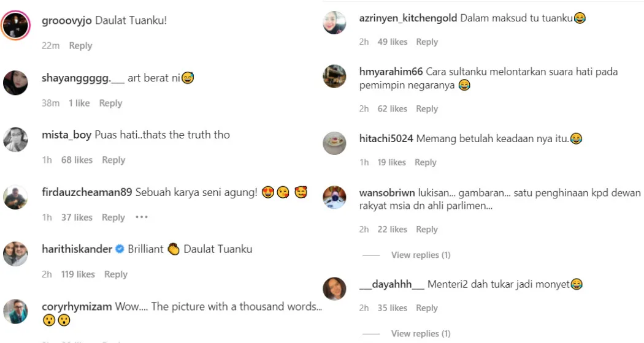Click shayanggggg.___'s avatar
The height and width of the screenshot is (343, 644).
[15, 83]
